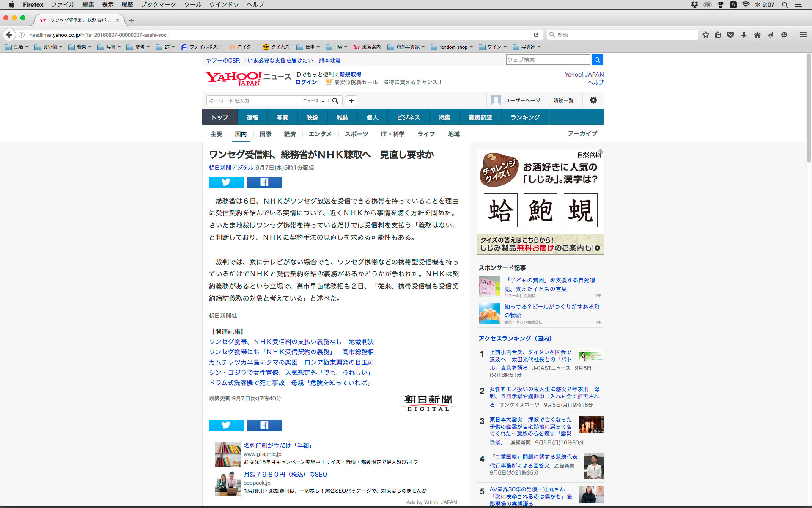Open the Firefox downloads arrow

(x=744, y=35)
